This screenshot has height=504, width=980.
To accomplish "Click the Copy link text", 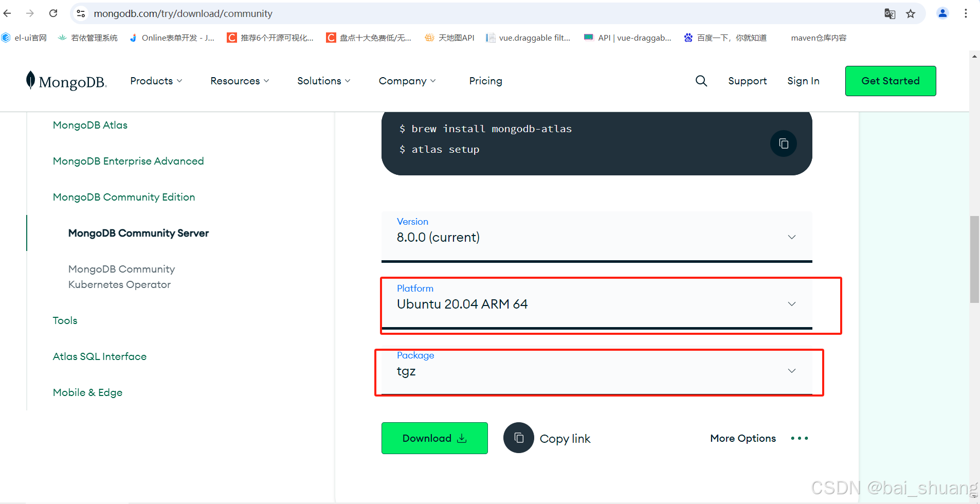I will click(565, 439).
